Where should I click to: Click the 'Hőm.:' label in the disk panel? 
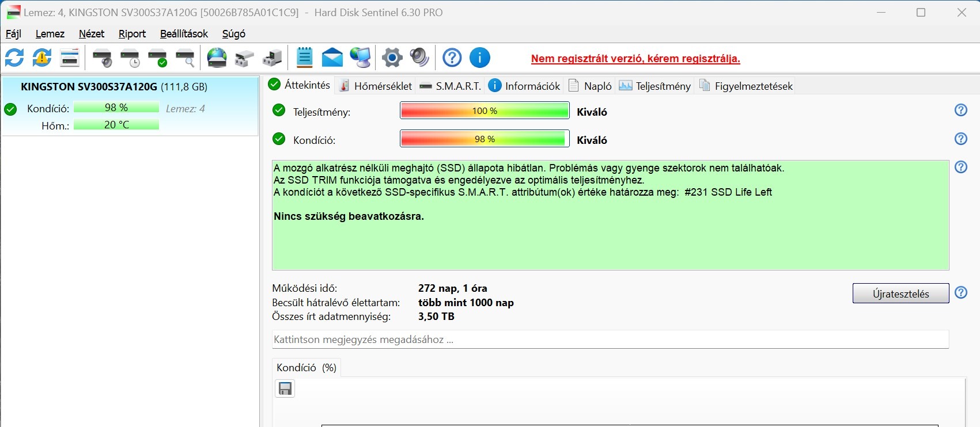[x=55, y=126]
